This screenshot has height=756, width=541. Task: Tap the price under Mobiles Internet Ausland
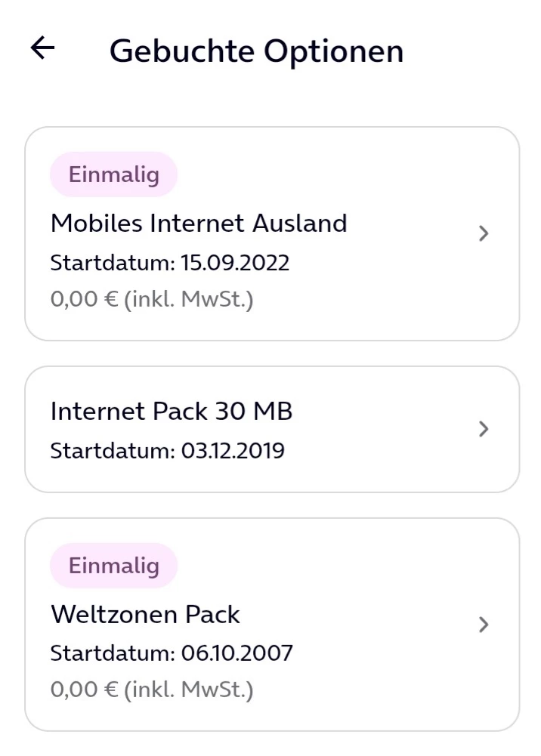click(84, 299)
